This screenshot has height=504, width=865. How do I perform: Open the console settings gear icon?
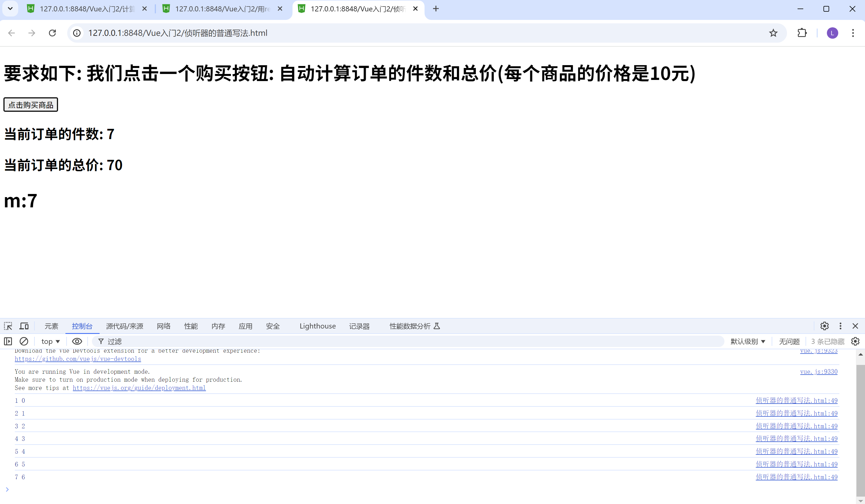coord(855,341)
